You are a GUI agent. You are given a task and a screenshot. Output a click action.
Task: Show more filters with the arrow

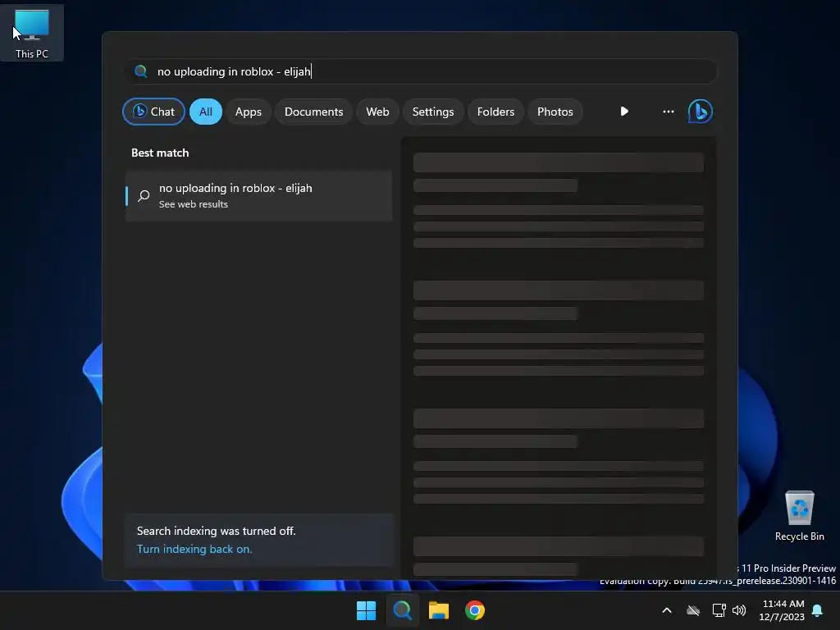click(x=624, y=112)
